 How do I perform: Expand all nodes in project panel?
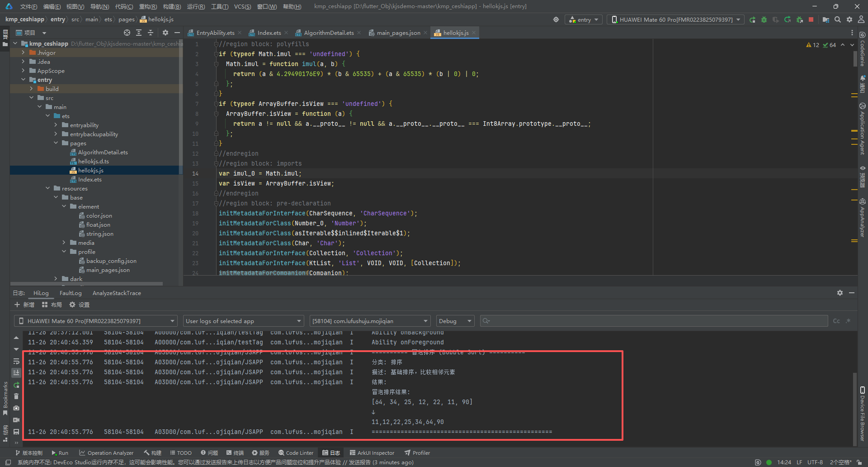[139, 33]
